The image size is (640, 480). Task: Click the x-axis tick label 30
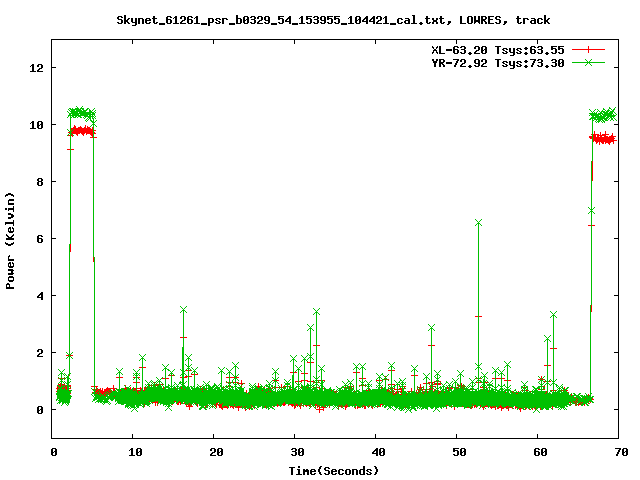298,452
